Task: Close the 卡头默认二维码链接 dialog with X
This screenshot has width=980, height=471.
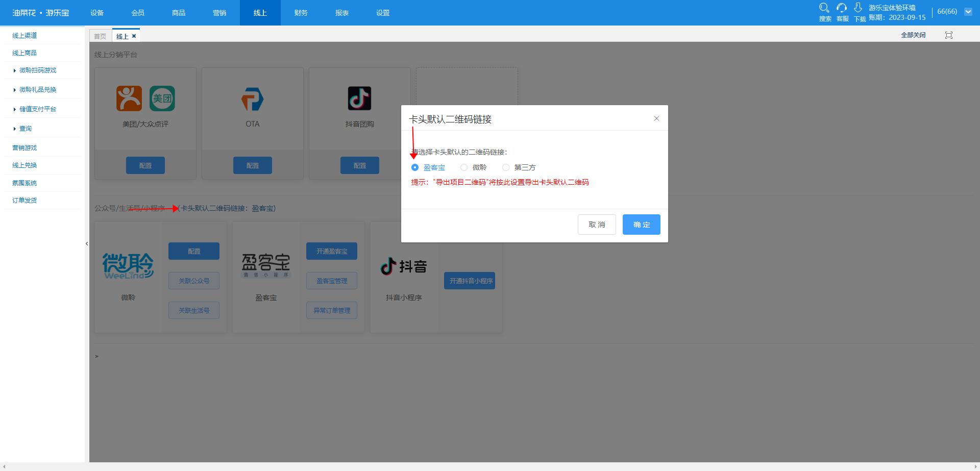Action: 656,118
